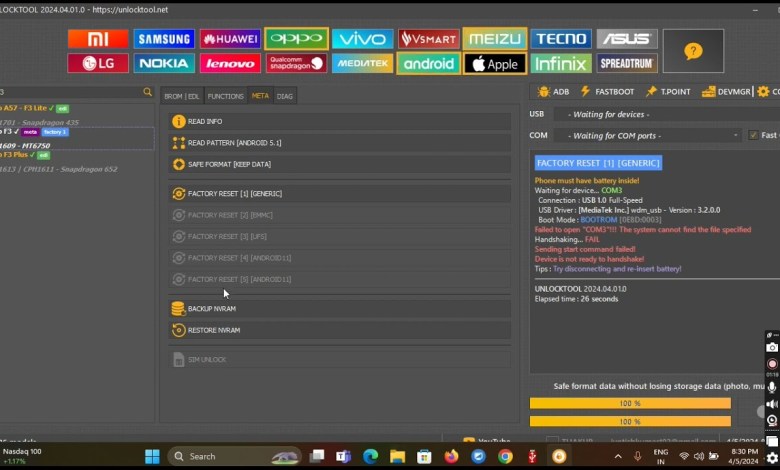Click the recorder camera screenshot icon
The width and height of the screenshot is (780, 470).
[772, 347]
